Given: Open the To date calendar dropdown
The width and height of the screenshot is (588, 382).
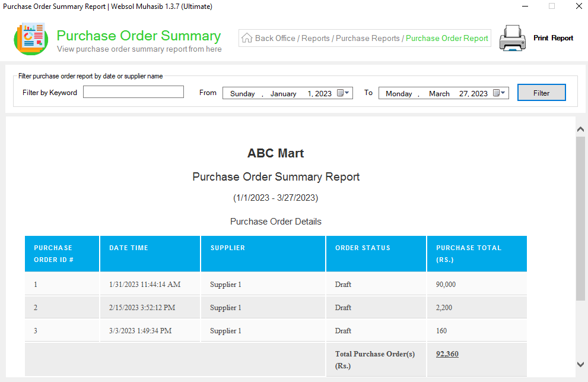Looking at the screenshot, I should click(499, 93).
